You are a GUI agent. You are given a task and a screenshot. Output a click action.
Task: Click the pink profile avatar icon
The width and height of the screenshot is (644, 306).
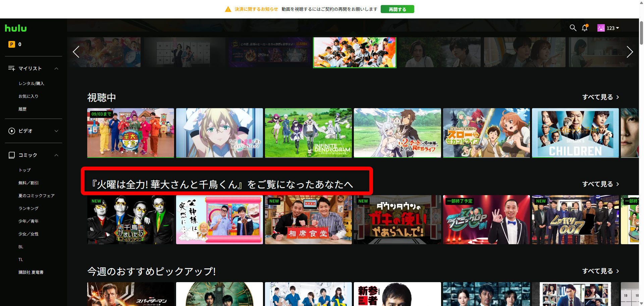(601, 28)
